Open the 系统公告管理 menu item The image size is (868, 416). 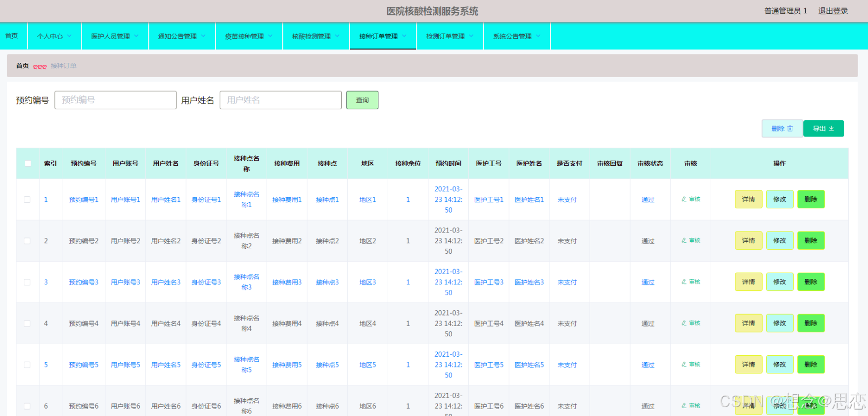[517, 36]
